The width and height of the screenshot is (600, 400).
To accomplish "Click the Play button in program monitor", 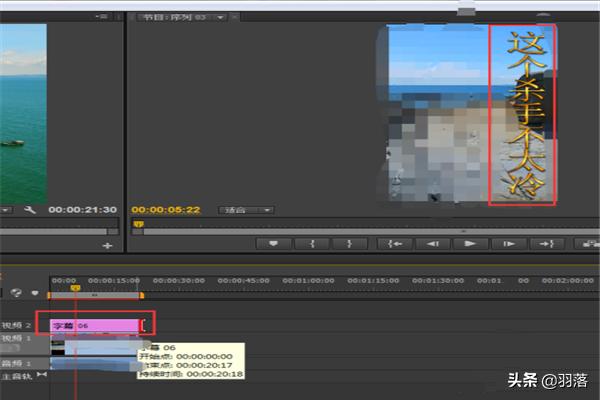I will tap(469, 243).
